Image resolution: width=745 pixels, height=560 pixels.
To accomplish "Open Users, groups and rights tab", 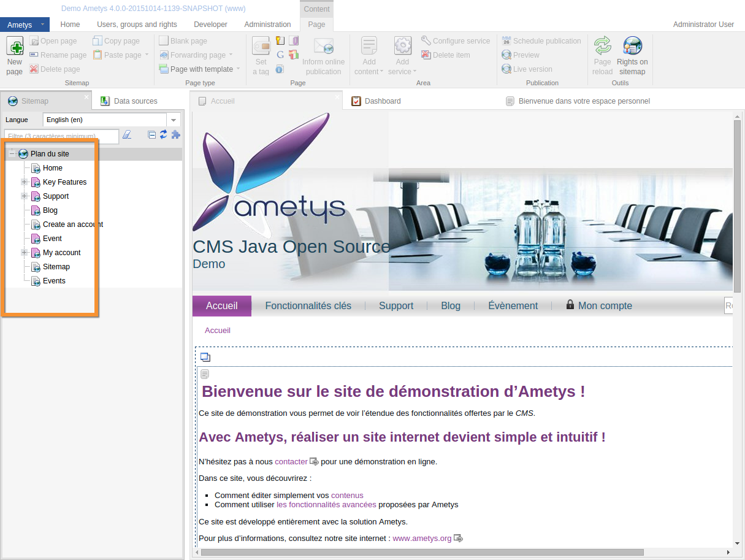I will (x=137, y=25).
